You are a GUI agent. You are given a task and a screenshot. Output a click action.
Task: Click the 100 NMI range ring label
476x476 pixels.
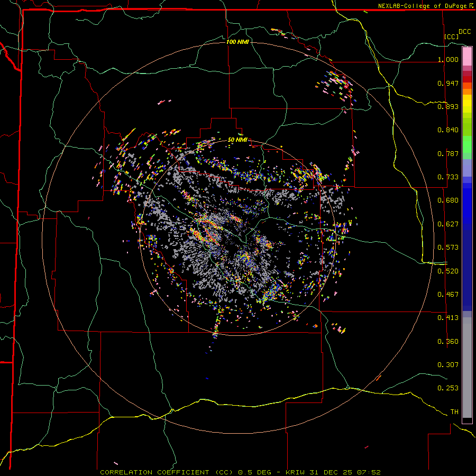[237, 42]
